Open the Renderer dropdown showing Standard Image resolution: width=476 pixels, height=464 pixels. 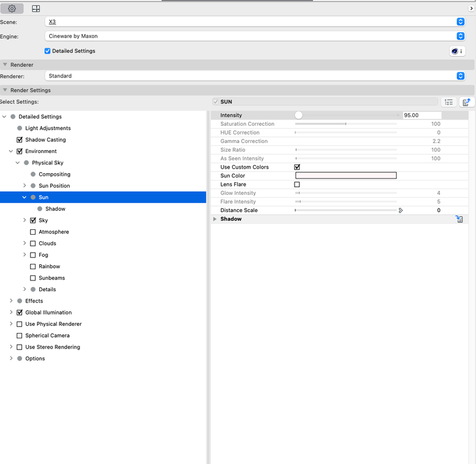[x=255, y=76]
